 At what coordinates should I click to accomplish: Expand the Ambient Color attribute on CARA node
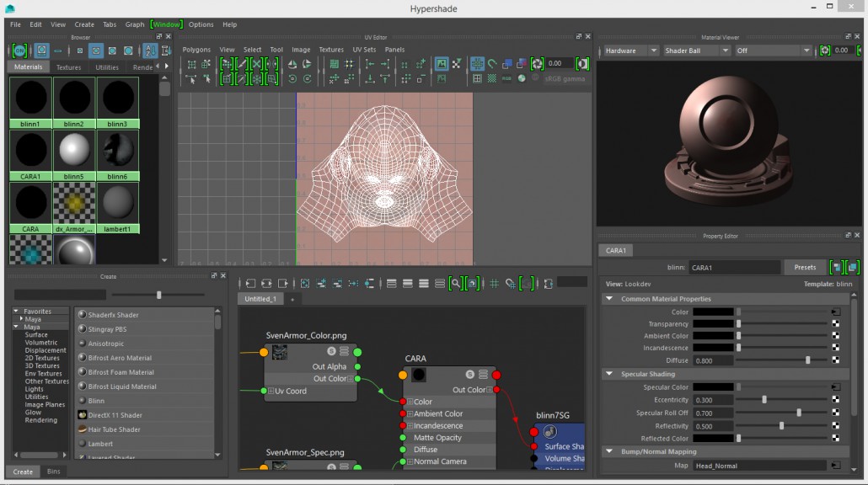pyautogui.click(x=410, y=414)
